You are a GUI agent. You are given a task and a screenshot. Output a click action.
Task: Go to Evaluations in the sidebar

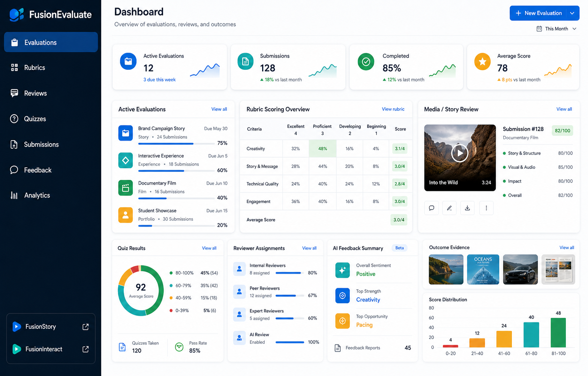[x=51, y=42]
